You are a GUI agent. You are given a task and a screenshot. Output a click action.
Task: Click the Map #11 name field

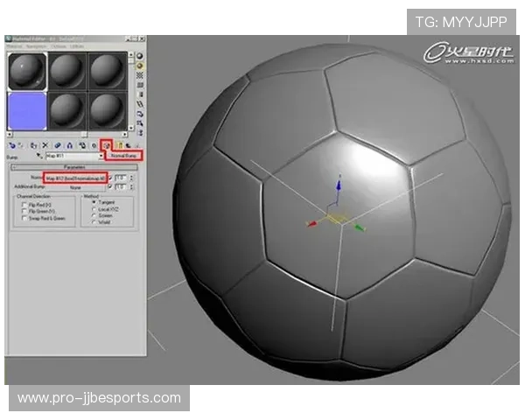pos(73,156)
